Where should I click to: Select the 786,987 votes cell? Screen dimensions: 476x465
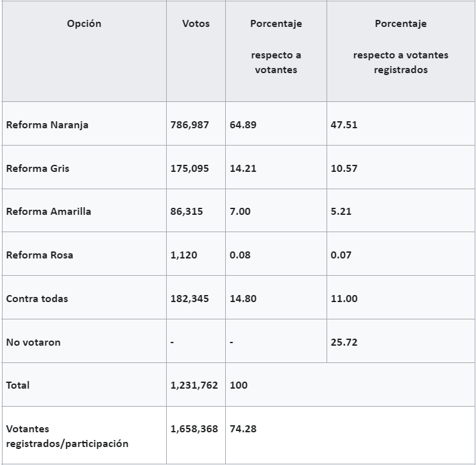190,124
